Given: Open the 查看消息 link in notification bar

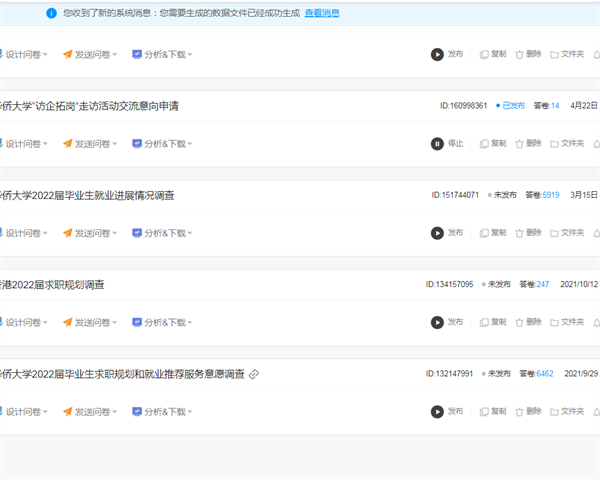Looking at the screenshot, I should 322,13.
